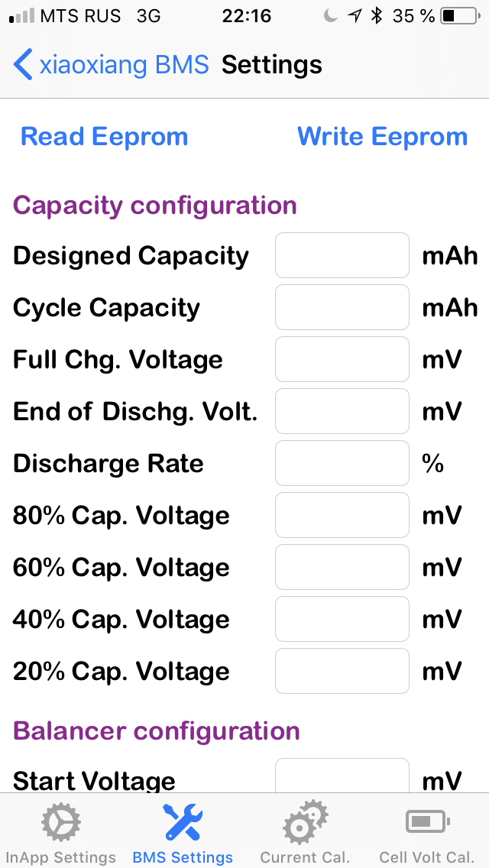This screenshot has height=868, width=489.
Task: Enter the 80% Cap. Voltage field
Action: tap(342, 515)
